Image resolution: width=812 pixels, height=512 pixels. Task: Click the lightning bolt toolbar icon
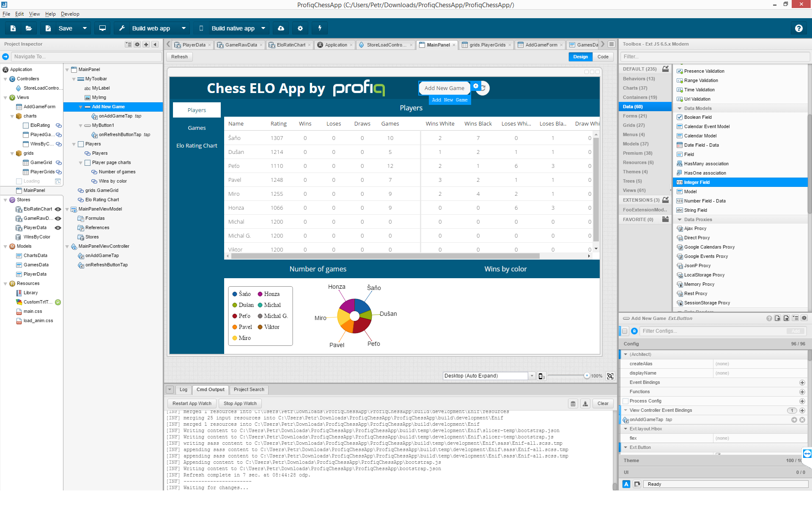pos(320,28)
